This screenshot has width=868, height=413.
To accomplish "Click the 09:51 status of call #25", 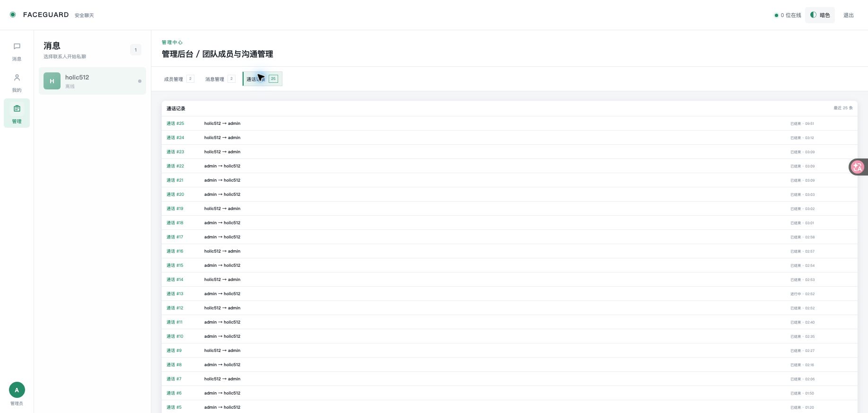I will (802, 124).
